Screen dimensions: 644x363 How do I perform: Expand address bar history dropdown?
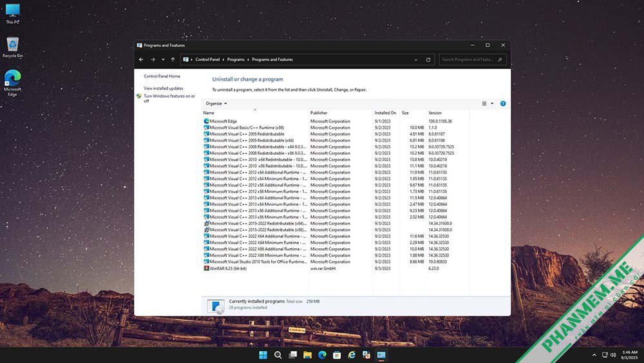click(x=415, y=59)
